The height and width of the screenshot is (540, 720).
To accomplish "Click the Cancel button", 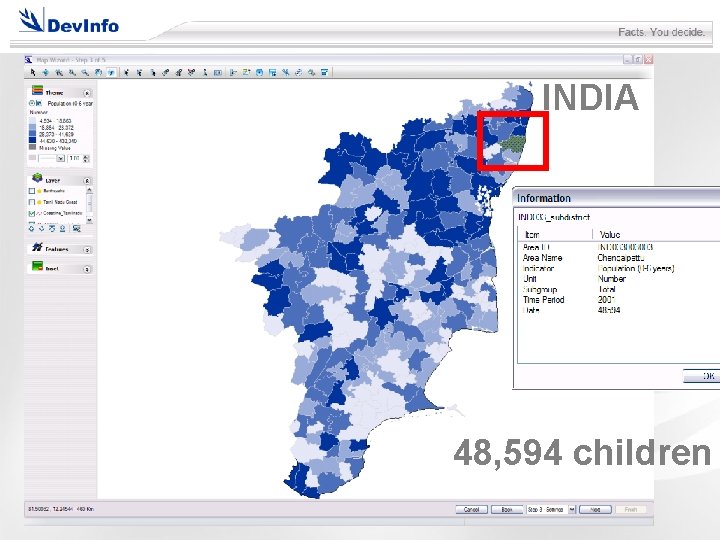I will pos(472,509).
